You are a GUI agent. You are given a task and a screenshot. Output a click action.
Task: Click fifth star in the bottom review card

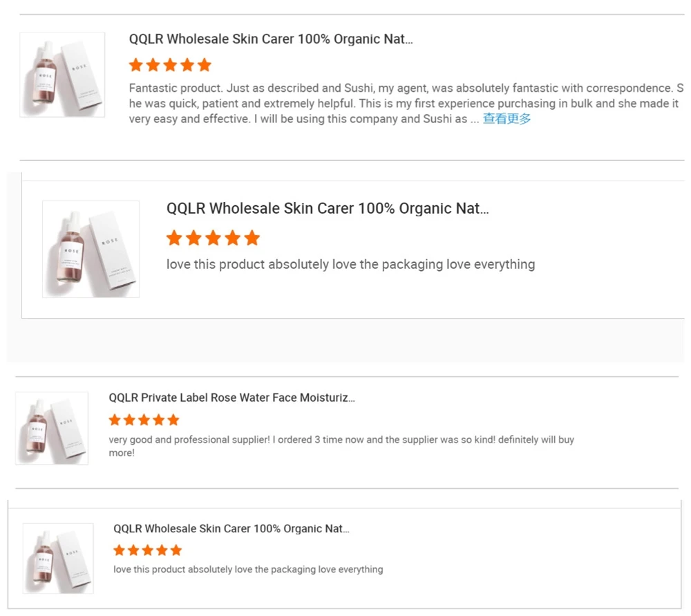(176, 550)
